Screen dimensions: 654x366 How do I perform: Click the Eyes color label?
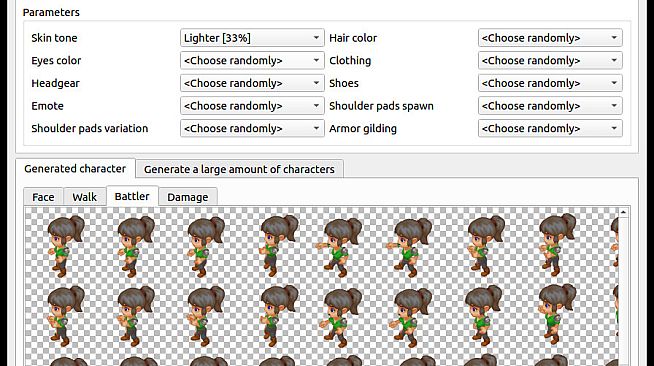point(56,60)
